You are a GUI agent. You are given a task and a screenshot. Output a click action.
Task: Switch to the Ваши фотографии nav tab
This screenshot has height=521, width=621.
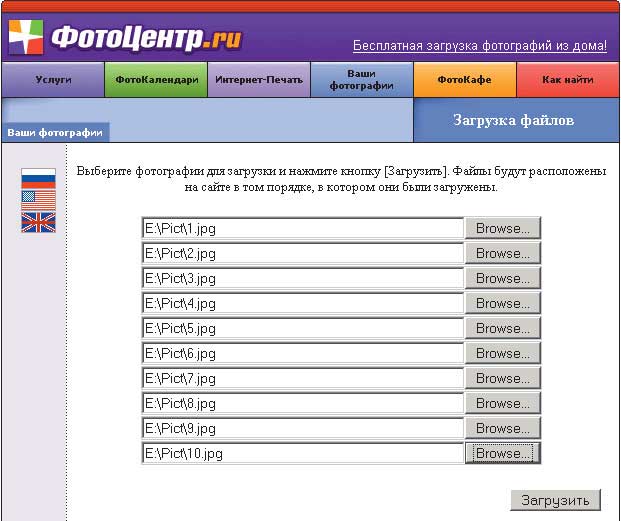(x=361, y=80)
